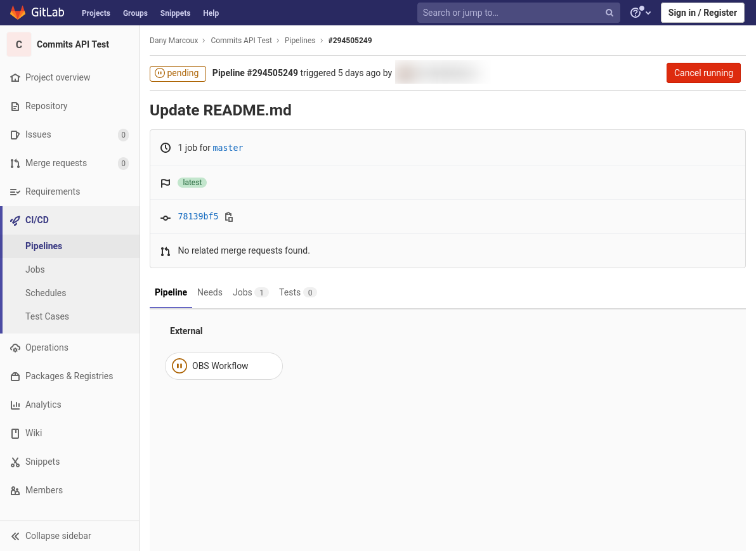Screen dimensions: 756x551
Task: Click the Members sidebar icon
Action: [x=15, y=490]
